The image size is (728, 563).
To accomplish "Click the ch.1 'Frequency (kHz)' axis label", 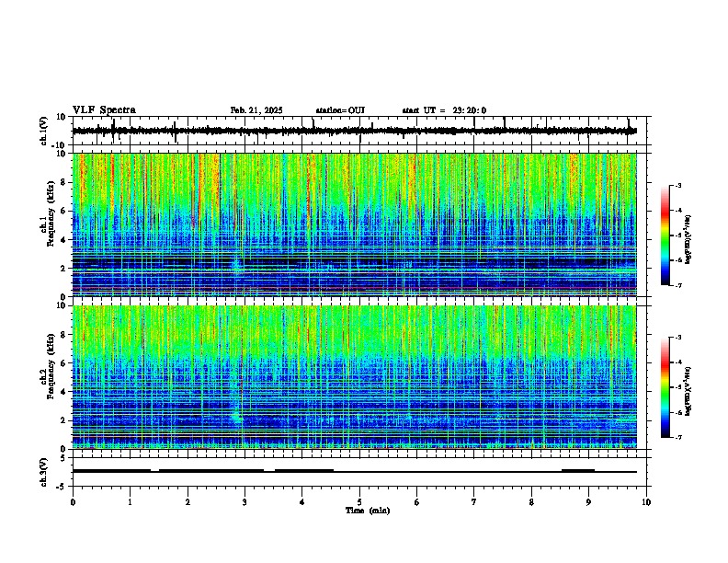I will [x=51, y=213].
